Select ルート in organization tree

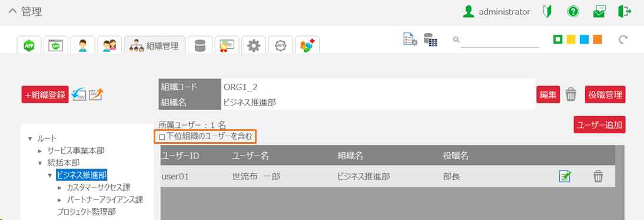point(47,139)
